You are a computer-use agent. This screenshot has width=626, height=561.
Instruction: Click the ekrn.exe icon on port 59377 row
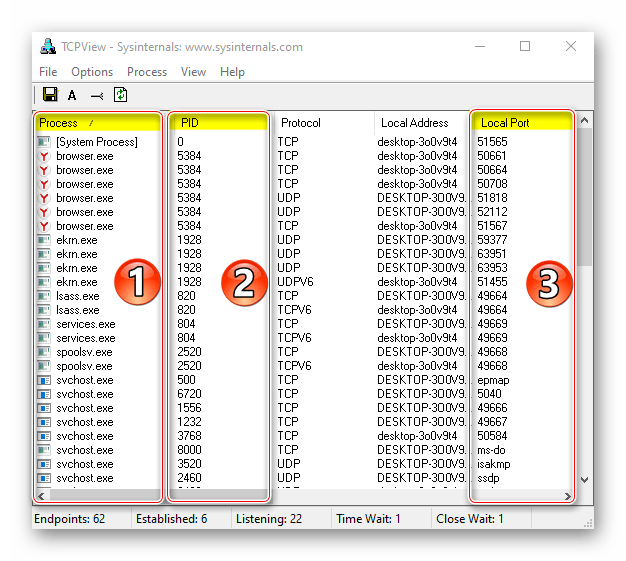44,240
